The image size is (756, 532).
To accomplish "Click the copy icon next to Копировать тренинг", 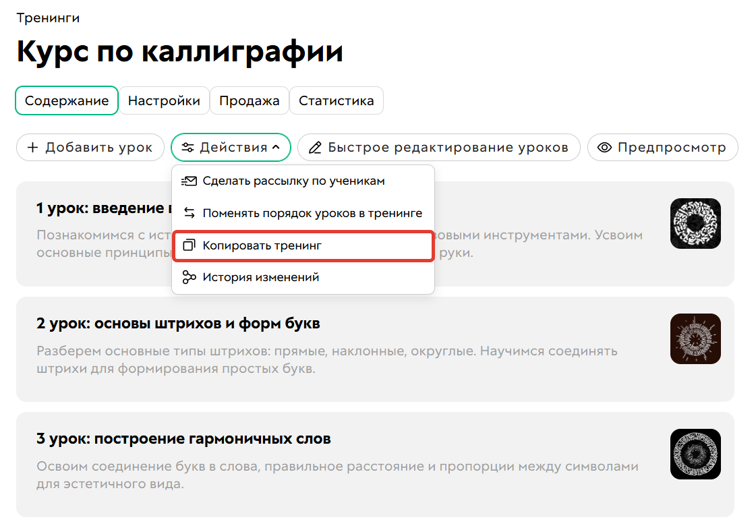I will click(x=187, y=245).
